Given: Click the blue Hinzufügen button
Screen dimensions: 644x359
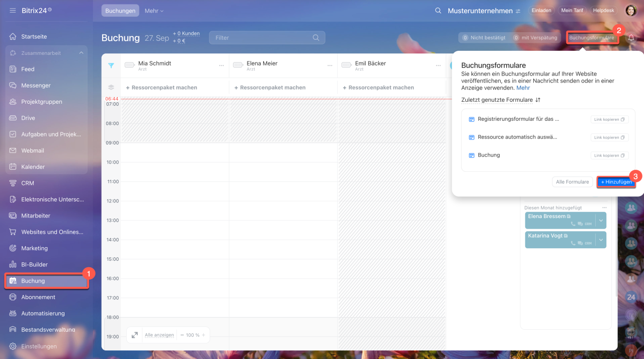Looking at the screenshot, I should point(616,182).
